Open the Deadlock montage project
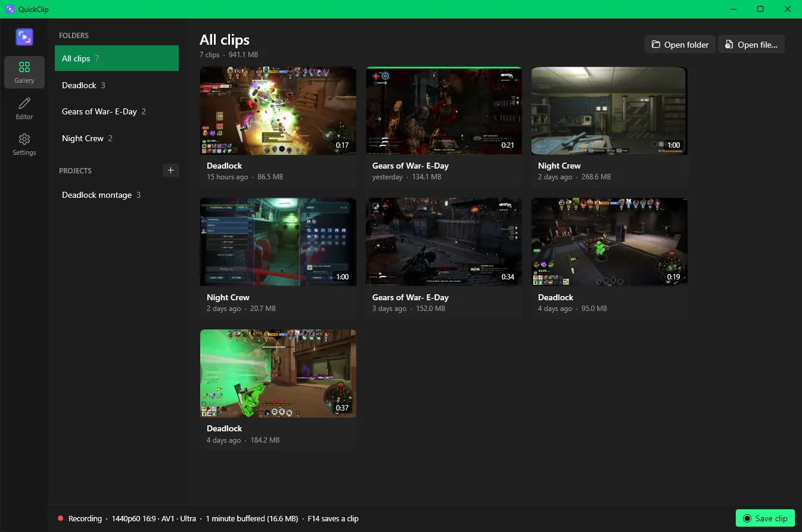 [x=117, y=195]
